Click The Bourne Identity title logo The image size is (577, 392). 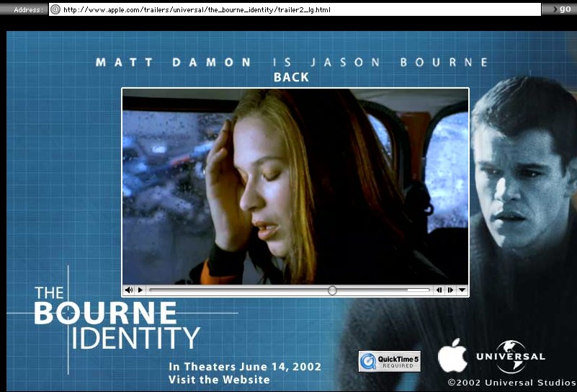(x=115, y=317)
